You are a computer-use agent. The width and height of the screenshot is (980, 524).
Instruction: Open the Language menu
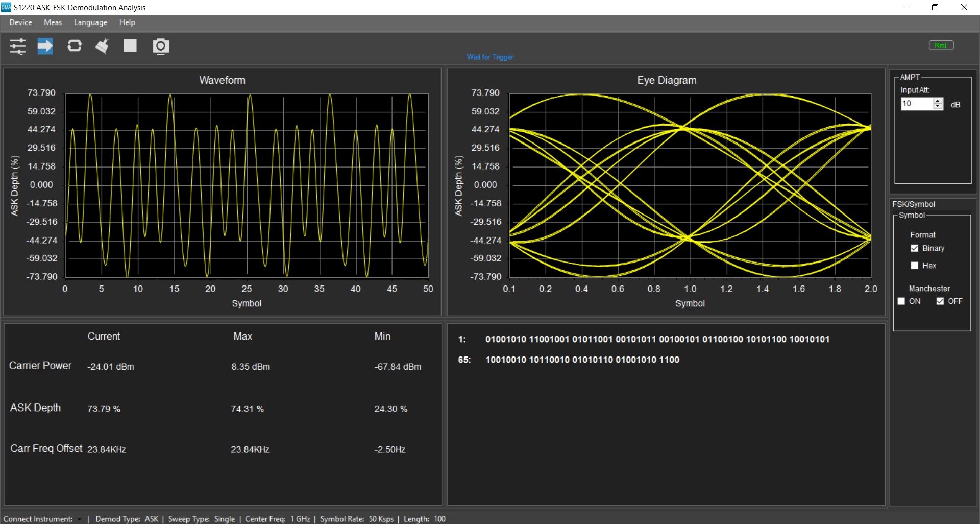click(x=90, y=22)
